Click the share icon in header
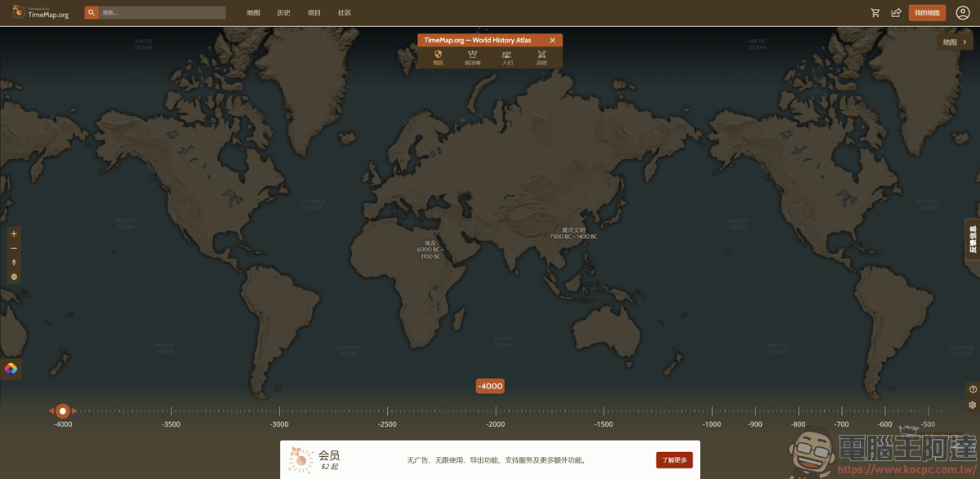980x479 pixels. [x=896, y=13]
